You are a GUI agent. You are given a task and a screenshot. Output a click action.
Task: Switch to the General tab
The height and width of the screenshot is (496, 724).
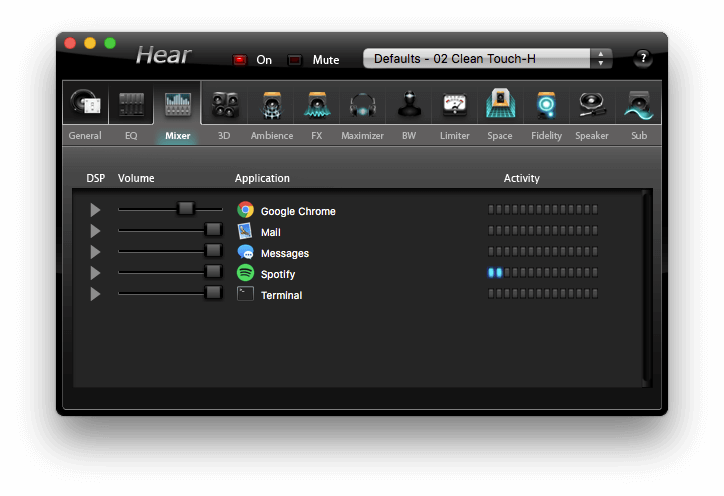85,135
